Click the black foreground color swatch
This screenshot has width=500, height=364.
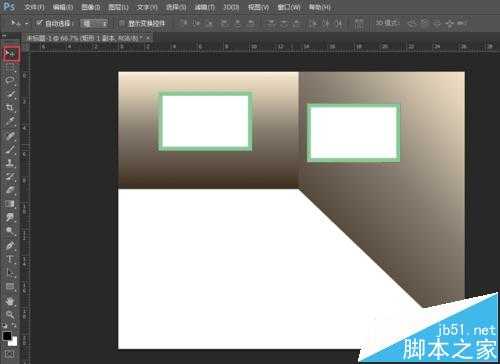(7, 335)
